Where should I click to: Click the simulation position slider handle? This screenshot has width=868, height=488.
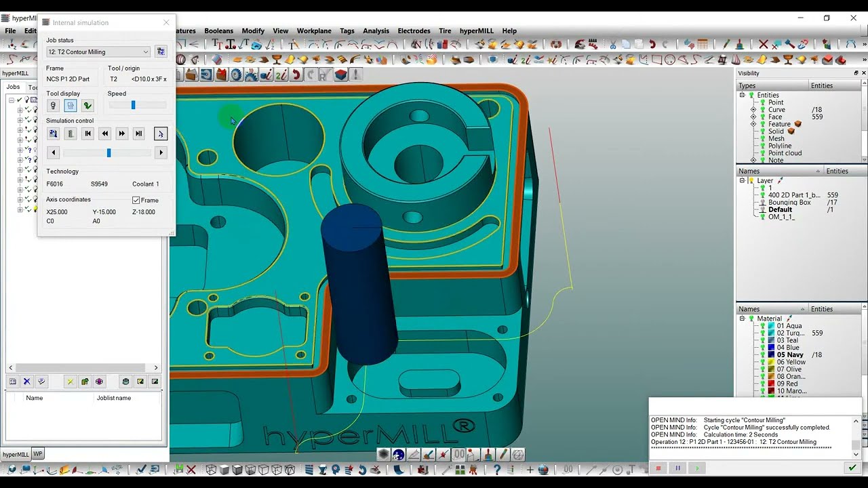[108, 152]
